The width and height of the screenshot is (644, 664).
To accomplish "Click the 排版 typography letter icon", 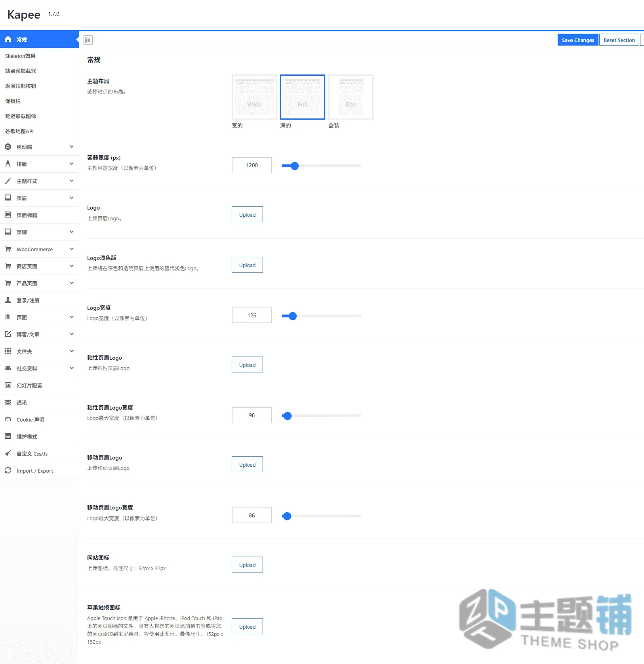I will [x=8, y=164].
